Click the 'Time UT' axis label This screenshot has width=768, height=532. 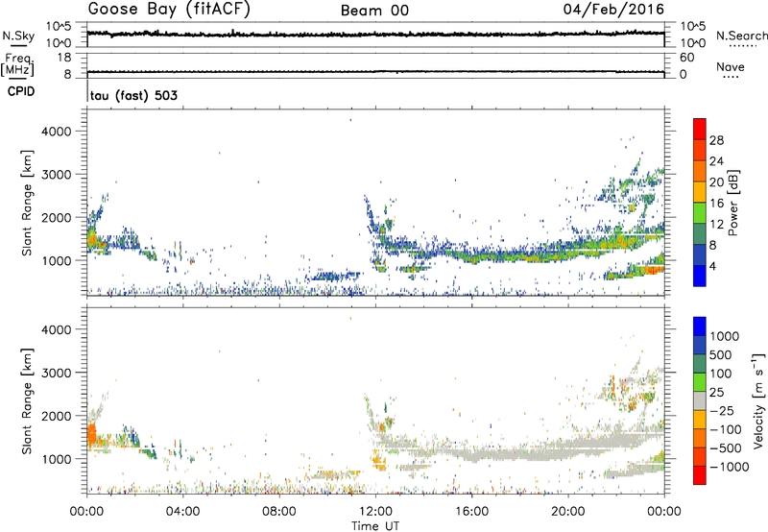coord(375,526)
